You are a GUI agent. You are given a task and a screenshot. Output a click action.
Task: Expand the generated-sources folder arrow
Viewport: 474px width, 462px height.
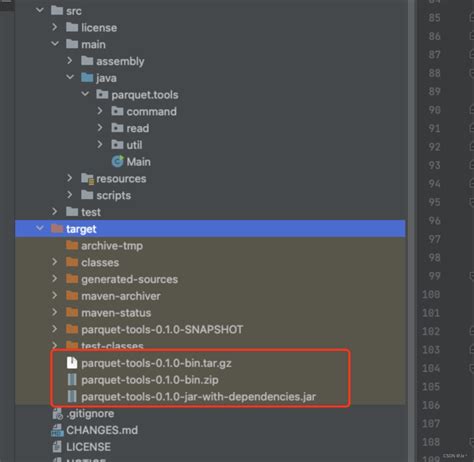(55, 279)
